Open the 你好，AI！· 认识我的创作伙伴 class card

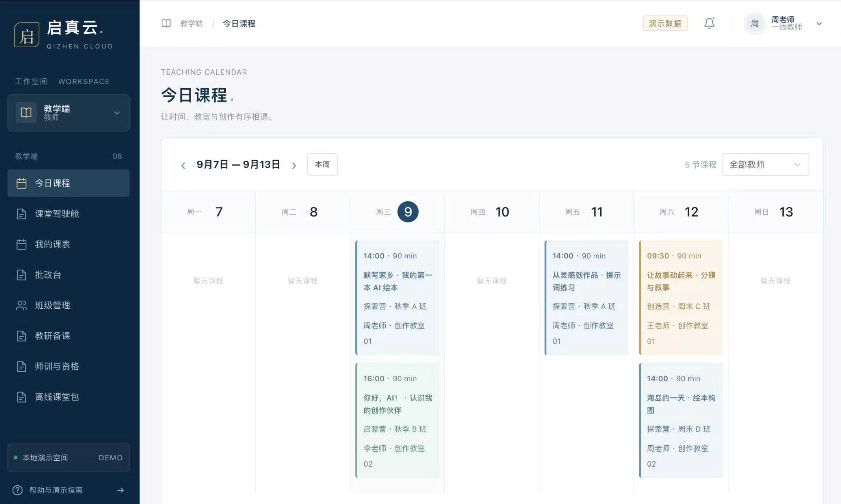click(397, 421)
